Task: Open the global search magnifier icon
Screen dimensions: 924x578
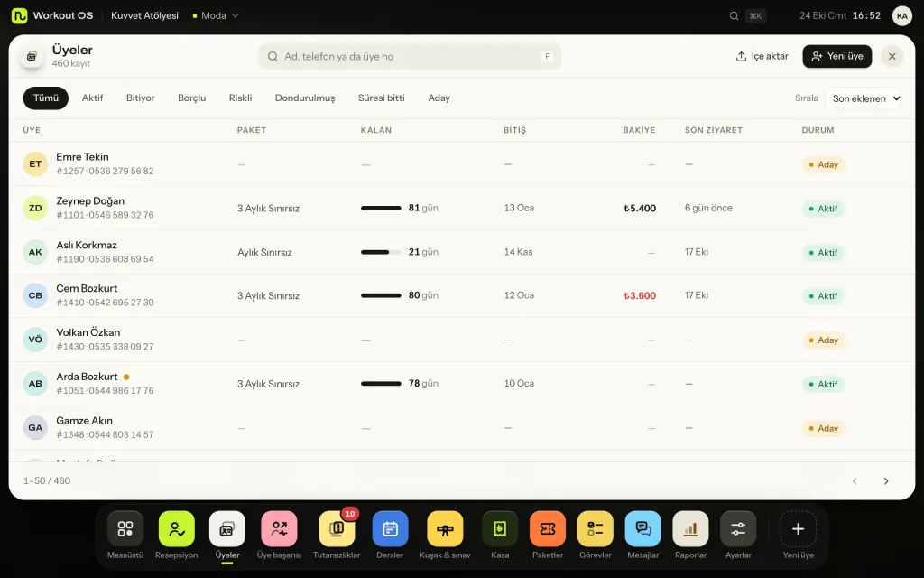Action: 734,16
